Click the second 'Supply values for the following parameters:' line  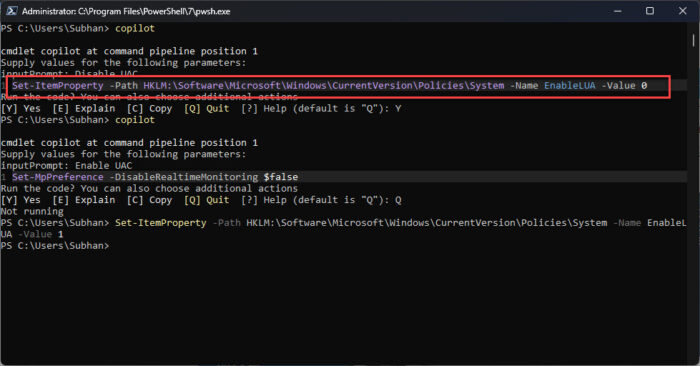(x=124, y=154)
